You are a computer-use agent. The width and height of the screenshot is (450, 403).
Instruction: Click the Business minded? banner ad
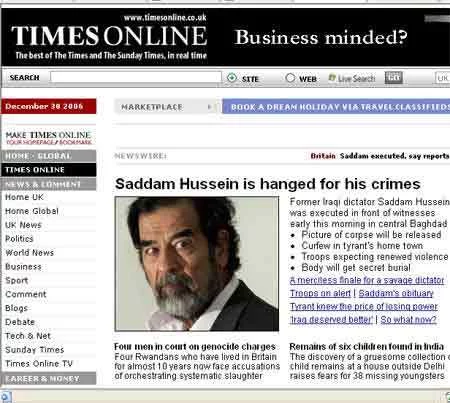[321, 37]
